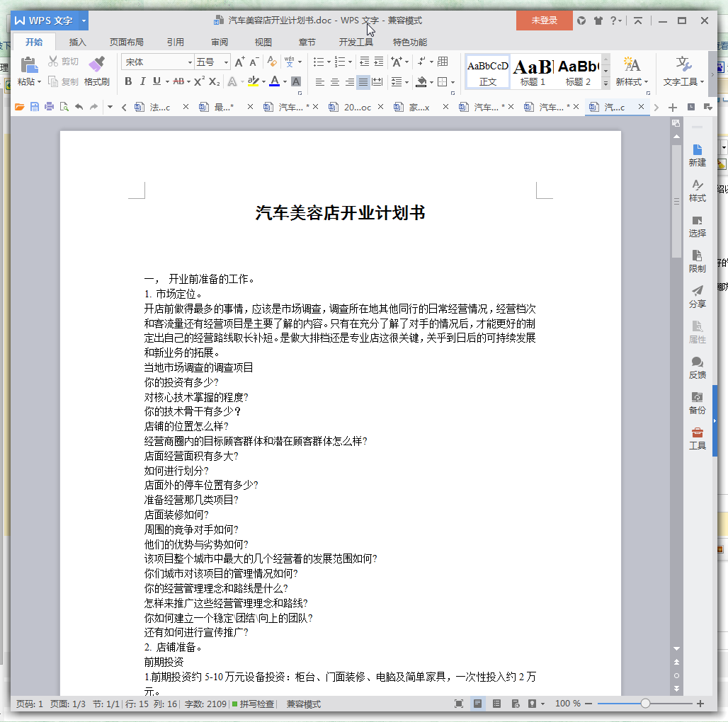Go to the 引用 tab
This screenshot has width=728, height=722.
pyautogui.click(x=176, y=42)
